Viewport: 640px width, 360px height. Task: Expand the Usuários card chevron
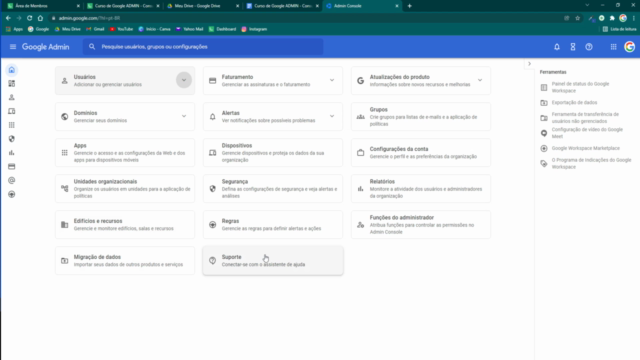184,80
